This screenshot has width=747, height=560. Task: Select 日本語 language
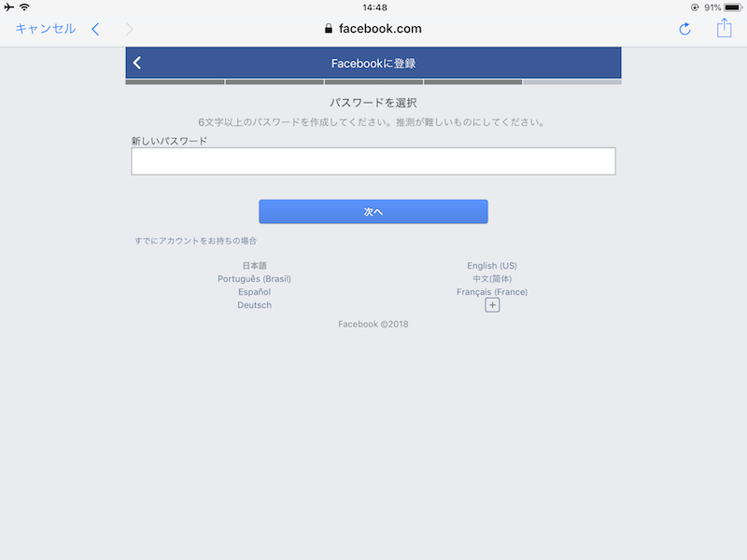(x=254, y=266)
